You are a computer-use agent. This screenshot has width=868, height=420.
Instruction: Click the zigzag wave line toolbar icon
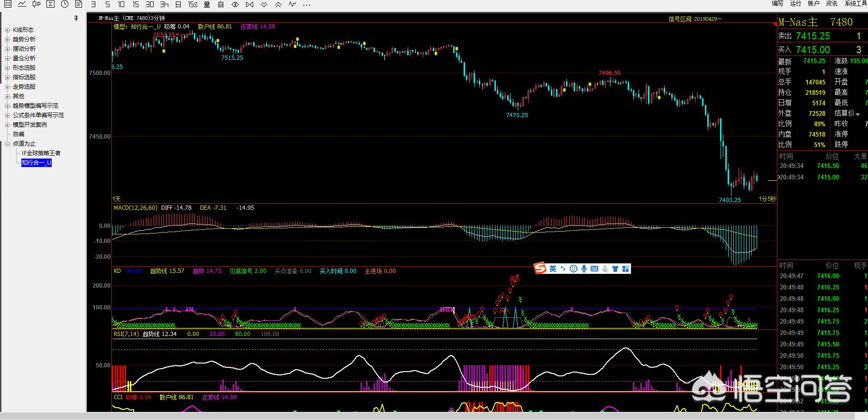tap(292, 4)
